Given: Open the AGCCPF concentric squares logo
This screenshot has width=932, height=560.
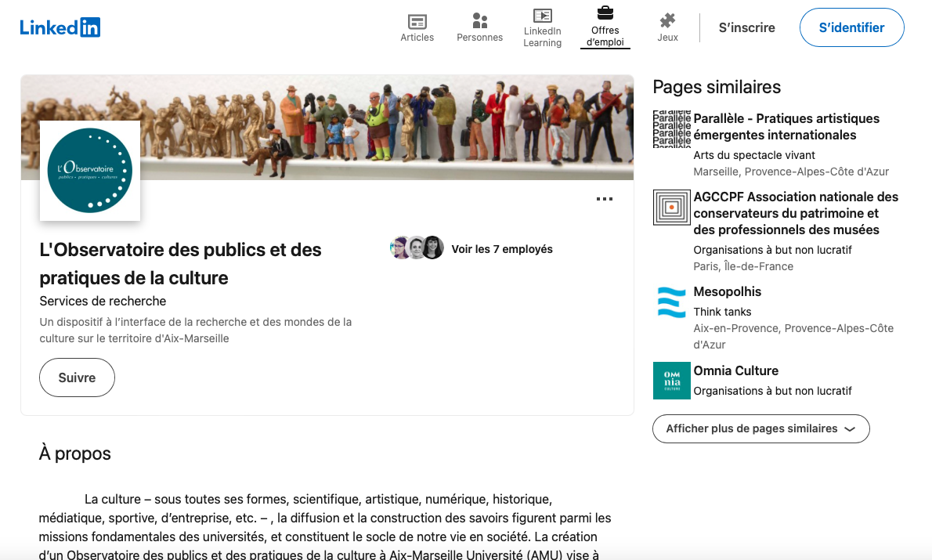Looking at the screenshot, I should click(672, 208).
